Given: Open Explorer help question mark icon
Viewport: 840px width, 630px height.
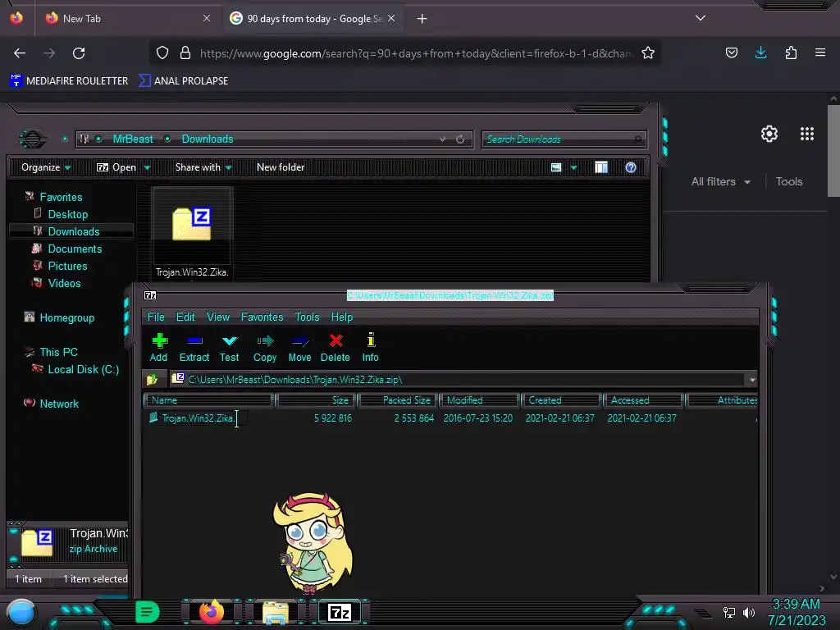Looking at the screenshot, I should (x=631, y=167).
